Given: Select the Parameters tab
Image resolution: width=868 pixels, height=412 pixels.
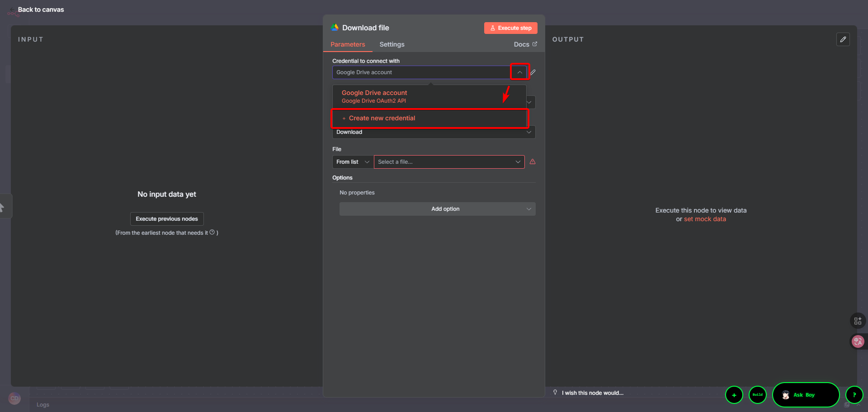Looking at the screenshot, I should point(348,44).
